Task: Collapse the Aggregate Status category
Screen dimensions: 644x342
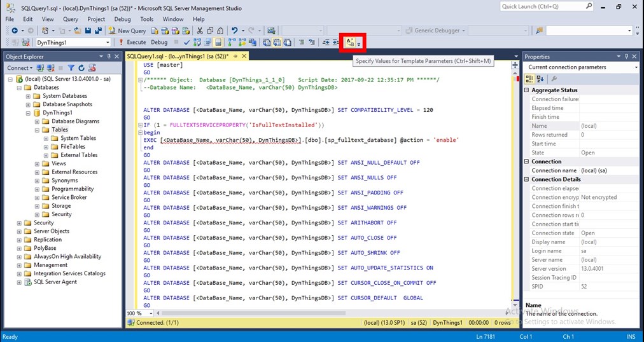Action: pos(527,90)
